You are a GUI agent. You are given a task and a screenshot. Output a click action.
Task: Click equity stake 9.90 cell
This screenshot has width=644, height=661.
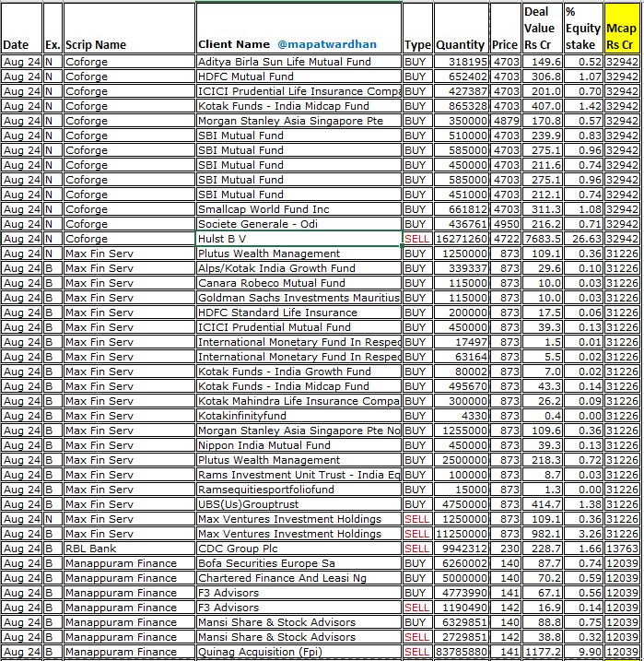pyautogui.click(x=583, y=652)
